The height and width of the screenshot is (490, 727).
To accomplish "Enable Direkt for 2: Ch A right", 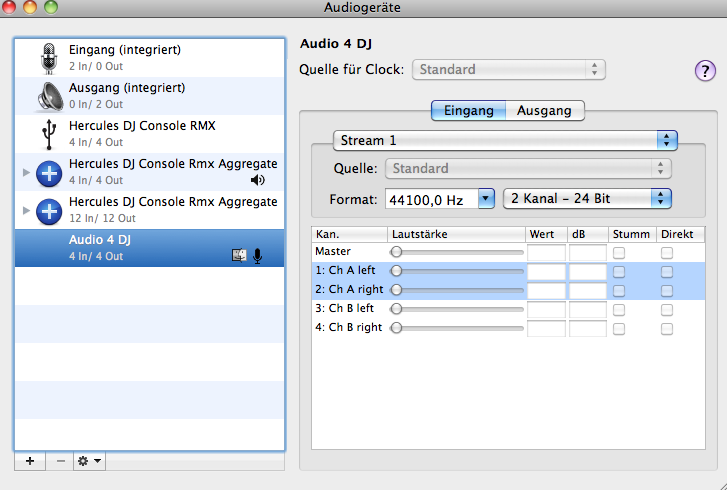I will 667,291.
